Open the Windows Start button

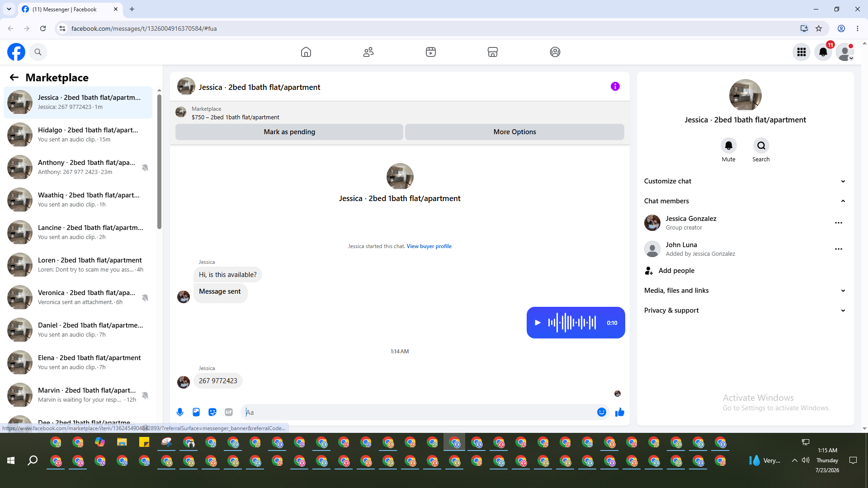(11, 460)
